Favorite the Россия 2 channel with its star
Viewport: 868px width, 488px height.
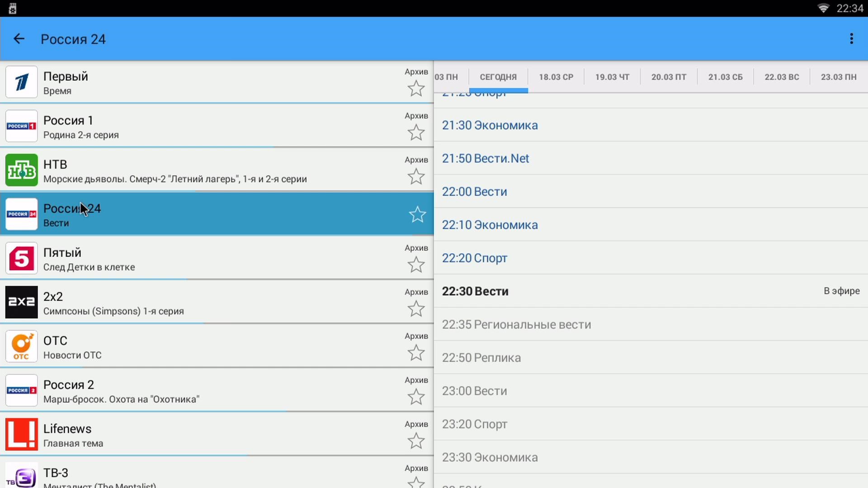pos(416,397)
